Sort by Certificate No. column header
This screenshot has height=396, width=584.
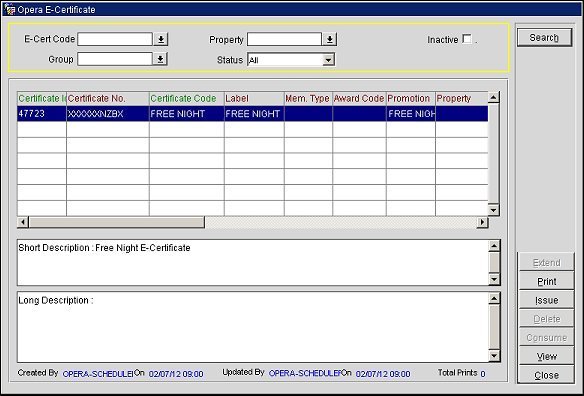pyautogui.click(x=108, y=98)
